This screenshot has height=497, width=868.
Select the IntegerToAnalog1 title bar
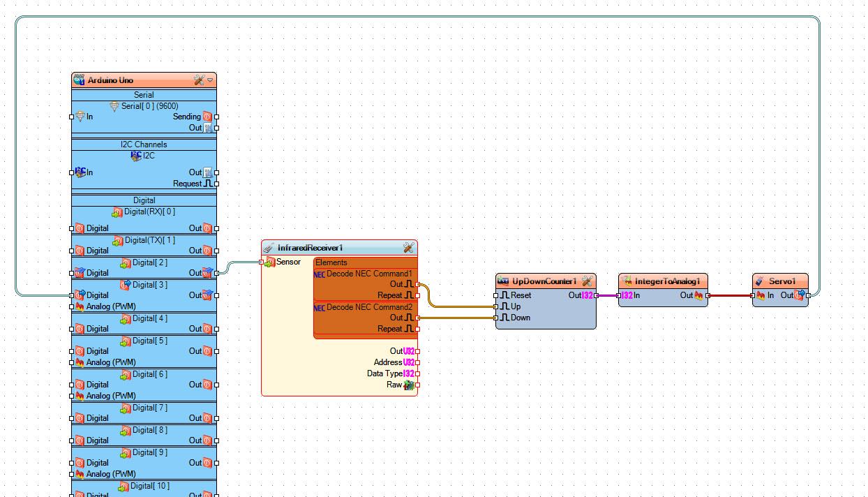[x=666, y=281]
